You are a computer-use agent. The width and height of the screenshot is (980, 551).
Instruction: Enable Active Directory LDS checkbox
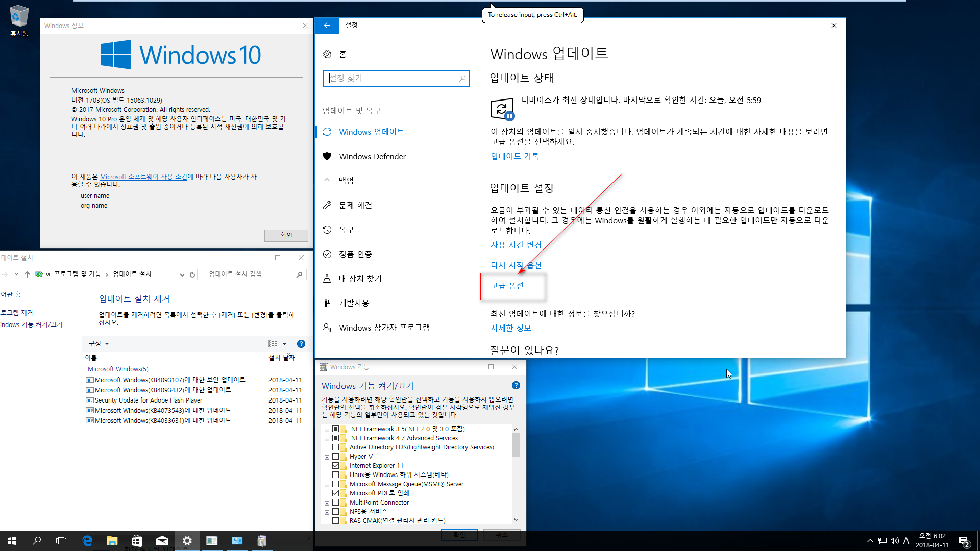pyautogui.click(x=335, y=447)
